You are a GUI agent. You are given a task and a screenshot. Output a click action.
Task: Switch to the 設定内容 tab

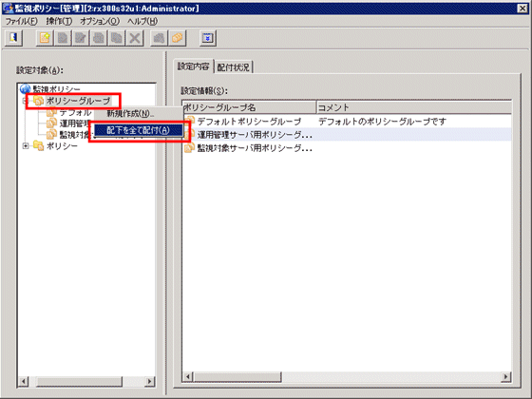[193, 66]
